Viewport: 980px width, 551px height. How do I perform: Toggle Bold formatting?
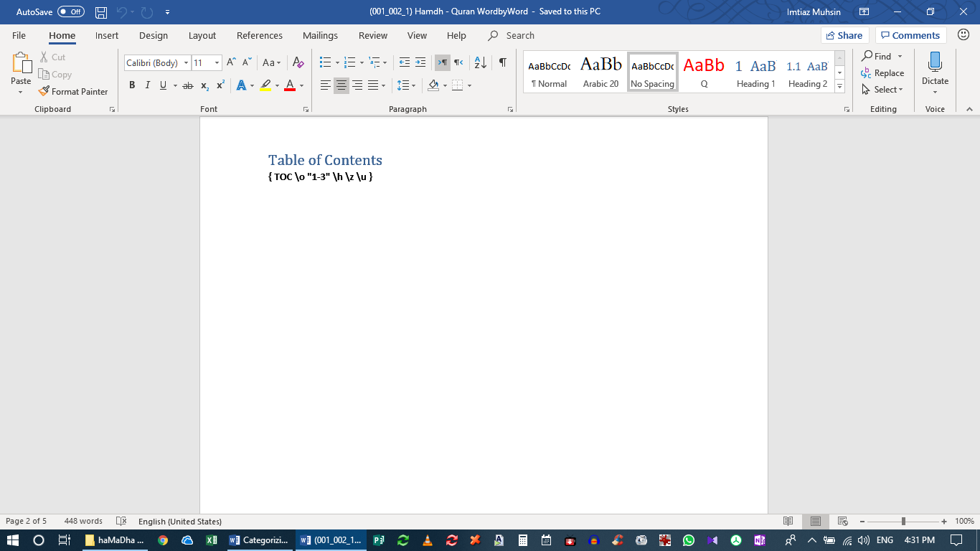click(132, 85)
